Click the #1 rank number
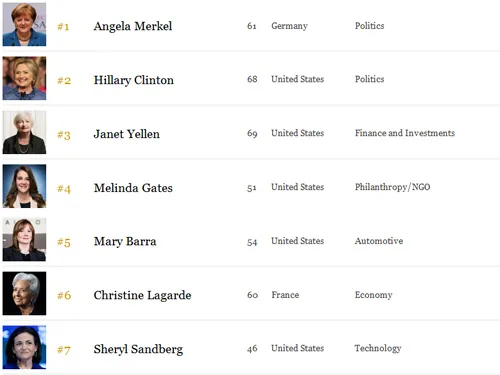 pos(63,27)
